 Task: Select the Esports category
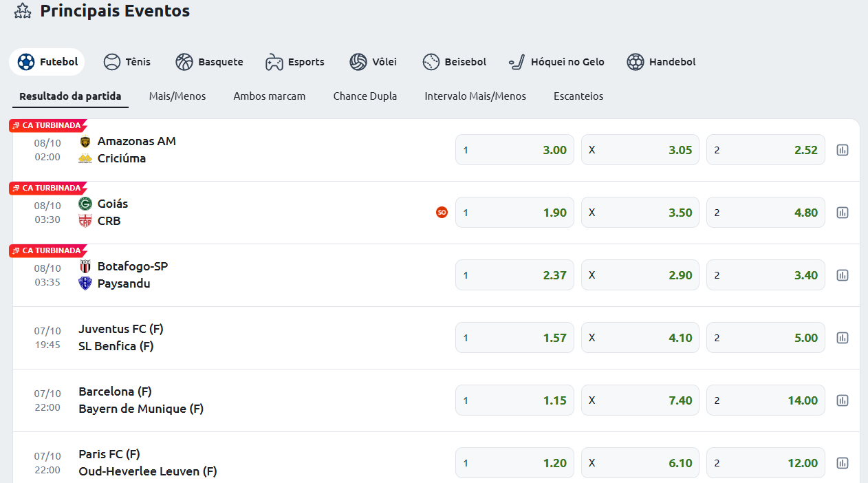295,62
